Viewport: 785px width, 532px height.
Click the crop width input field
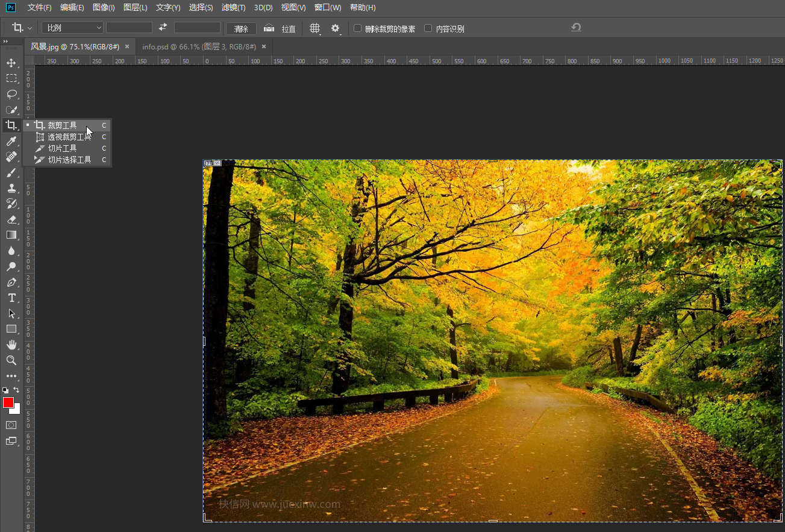(129, 28)
